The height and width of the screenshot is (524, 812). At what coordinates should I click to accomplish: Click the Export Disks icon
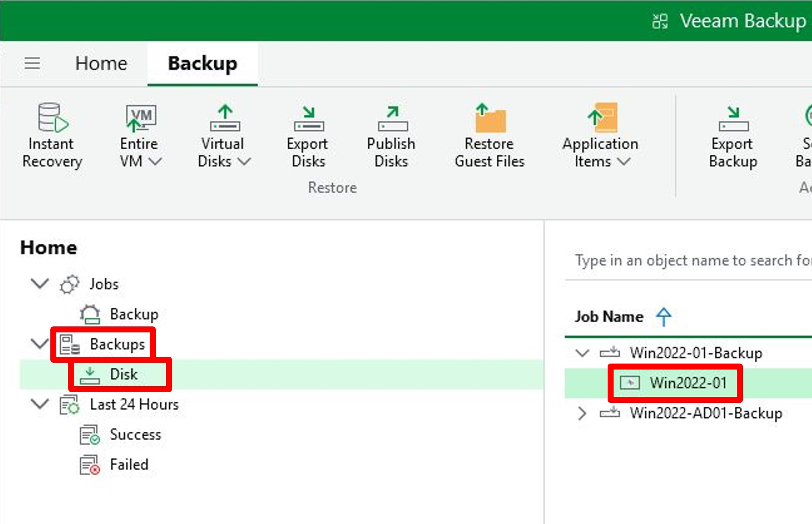click(x=309, y=118)
